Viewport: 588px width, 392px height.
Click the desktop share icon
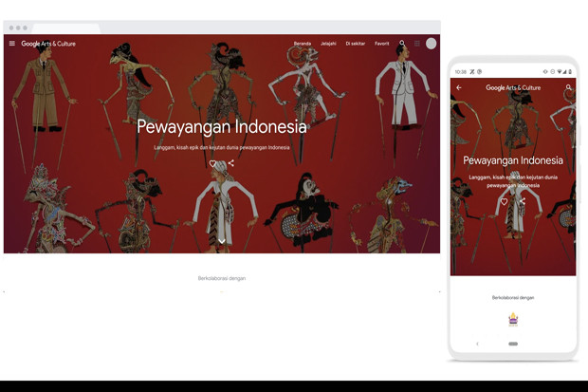231,163
